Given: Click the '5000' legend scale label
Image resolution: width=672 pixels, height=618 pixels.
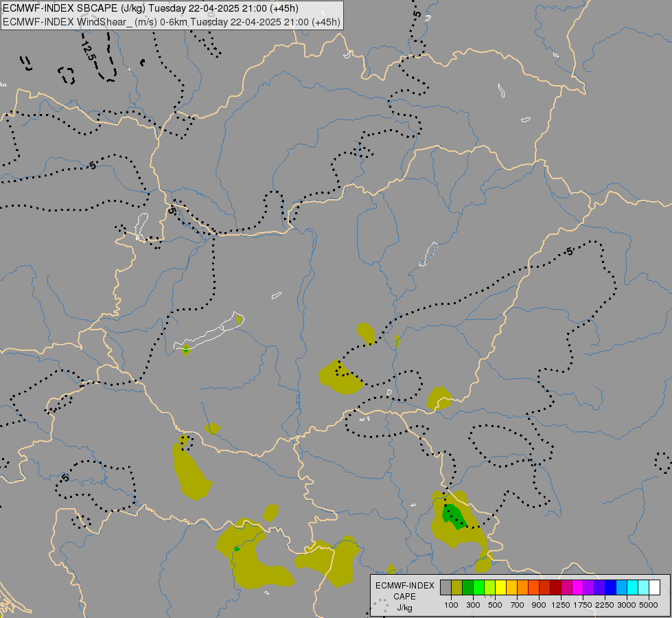Looking at the screenshot, I should [x=649, y=605].
